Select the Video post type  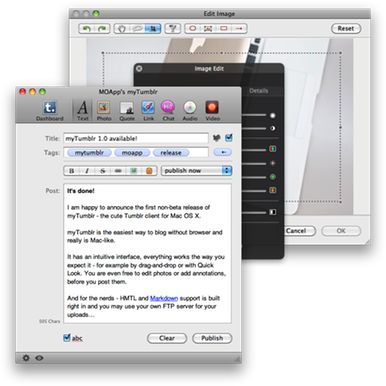pyautogui.click(x=212, y=111)
